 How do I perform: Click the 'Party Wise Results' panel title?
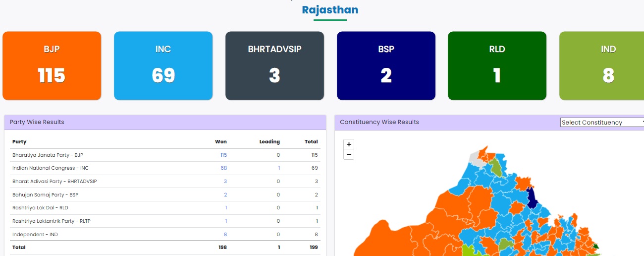(x=37, y=122)
